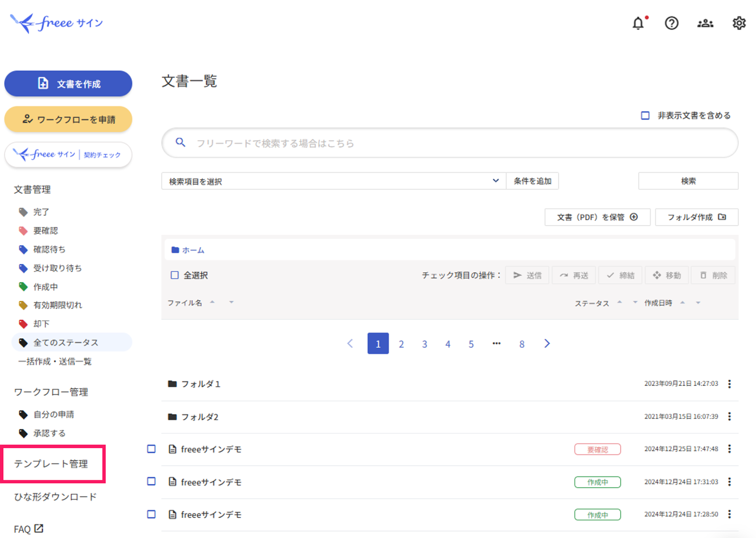The width and height of the screenshot is (756, 538).
Task: Click the pagination ellipsis
Action: (x=496, y=344)
